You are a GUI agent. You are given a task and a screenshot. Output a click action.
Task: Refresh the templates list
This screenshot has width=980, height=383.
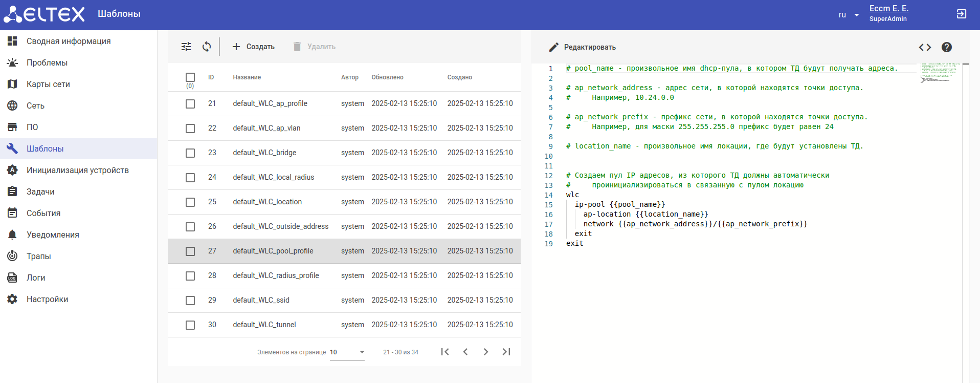(x=207, y=47)
